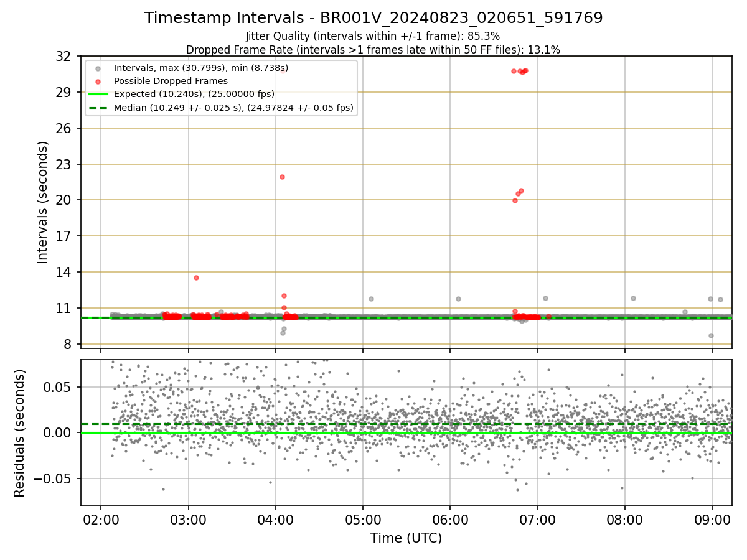
Task: Click the lowest grey point just after 04:00
Action: [x=283, y=333]
